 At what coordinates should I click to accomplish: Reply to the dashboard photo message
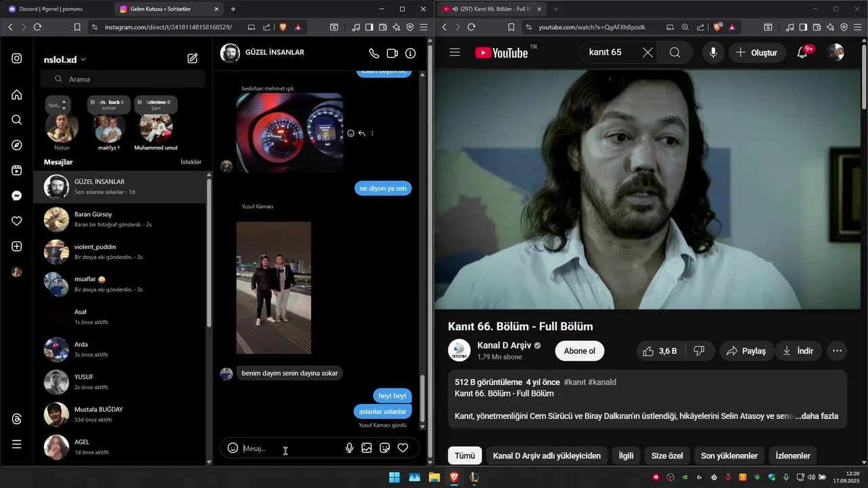pos(361,134)
